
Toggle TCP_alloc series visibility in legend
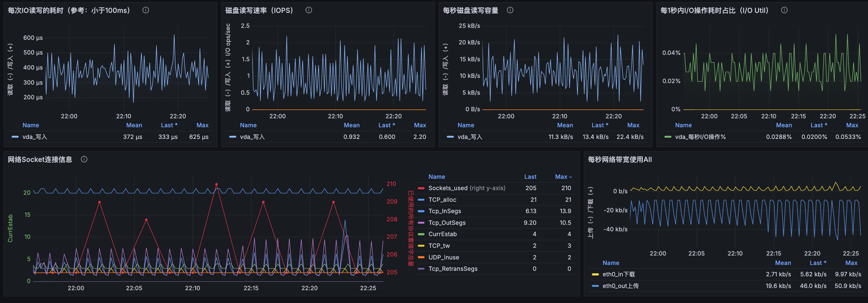442,200
